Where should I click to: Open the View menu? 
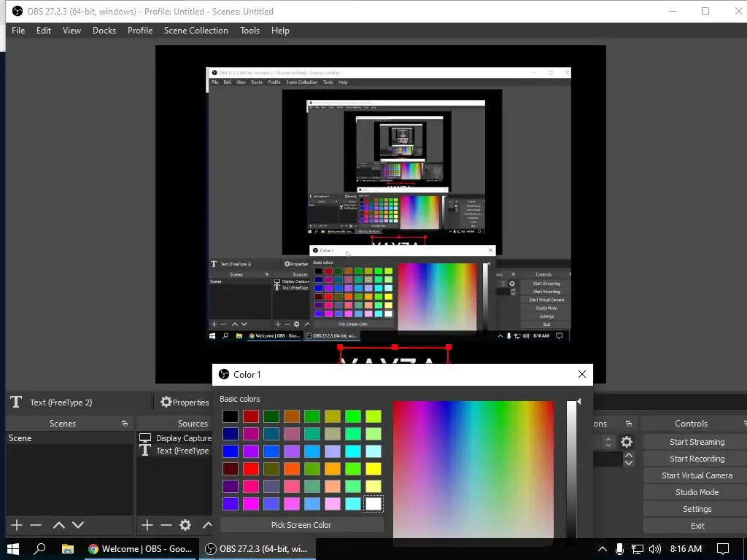(x=71, y=31)
